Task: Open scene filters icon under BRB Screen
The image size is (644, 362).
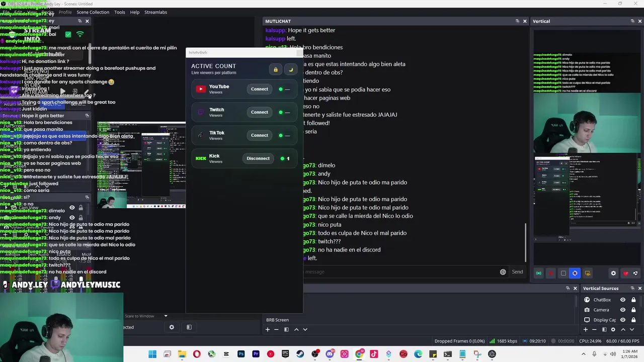Action: click(x=286, y=329)
